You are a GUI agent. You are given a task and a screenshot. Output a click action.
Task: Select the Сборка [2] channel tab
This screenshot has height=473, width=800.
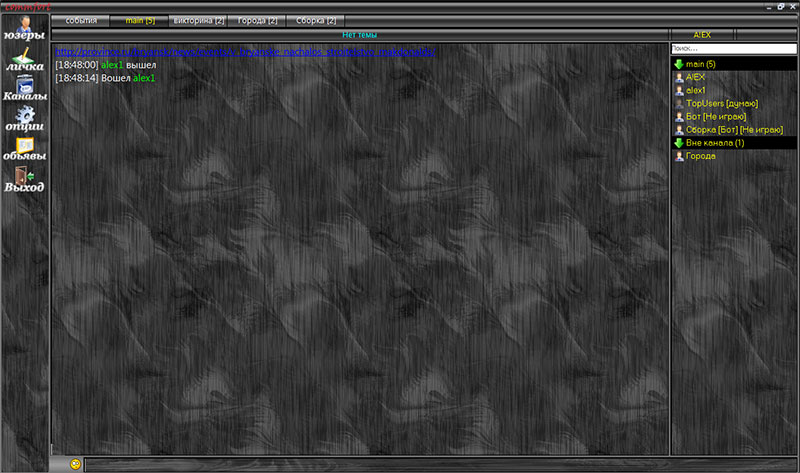pyautogui.click(x=316, y=20)
